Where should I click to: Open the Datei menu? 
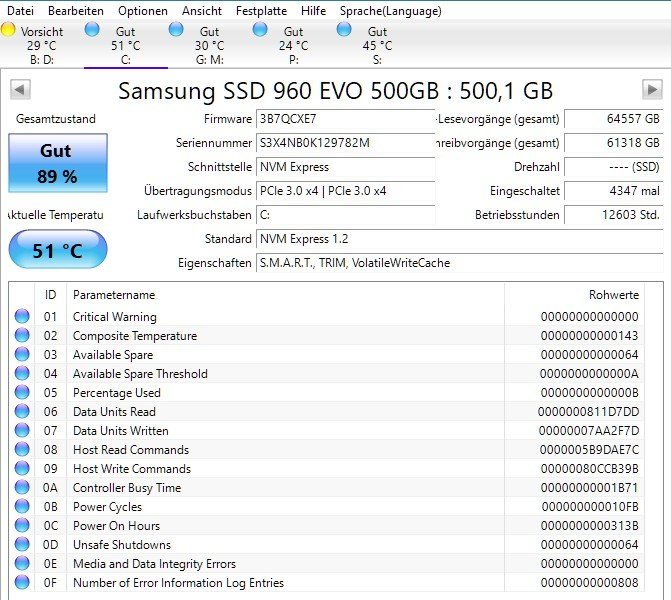click(x=20, y=11)
